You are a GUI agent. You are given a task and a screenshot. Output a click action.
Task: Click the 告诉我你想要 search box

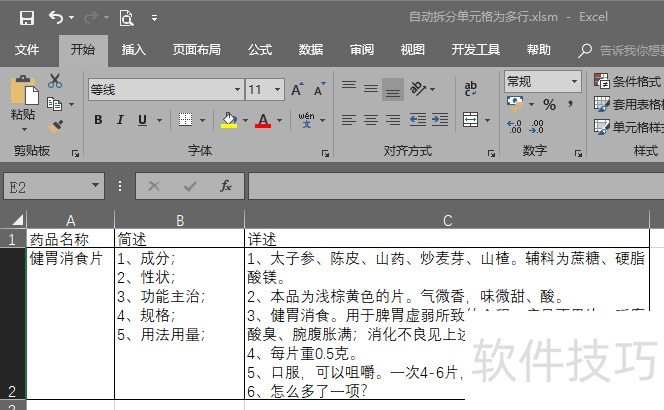pyautogui.click(x=621, y=50)
